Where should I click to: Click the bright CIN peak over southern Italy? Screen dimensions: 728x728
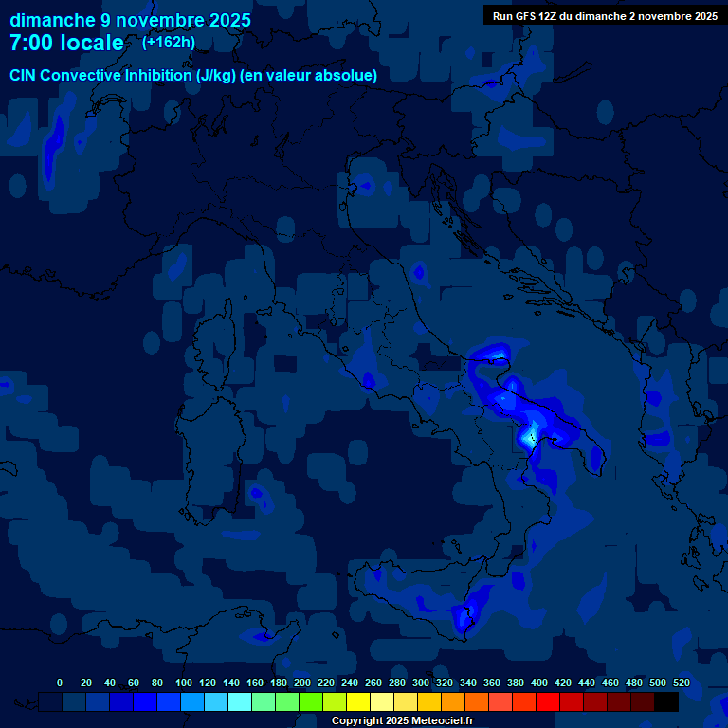[x=530, y=437]
